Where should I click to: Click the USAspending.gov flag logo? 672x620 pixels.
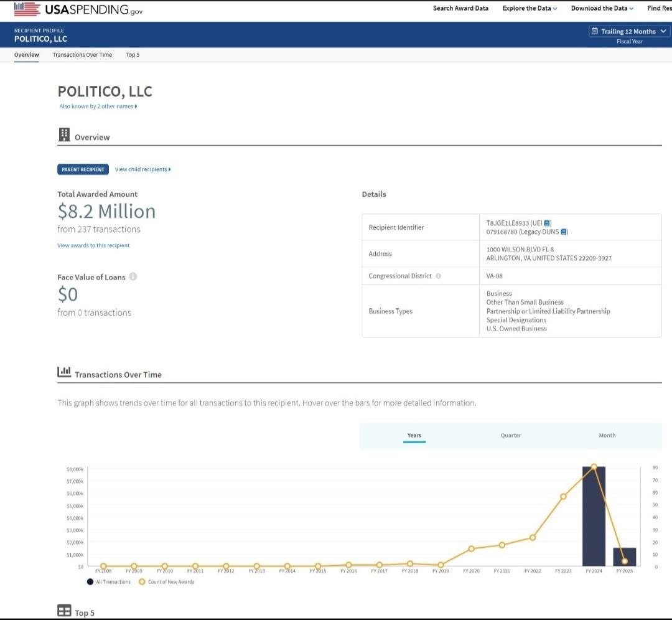click(27, 9)
